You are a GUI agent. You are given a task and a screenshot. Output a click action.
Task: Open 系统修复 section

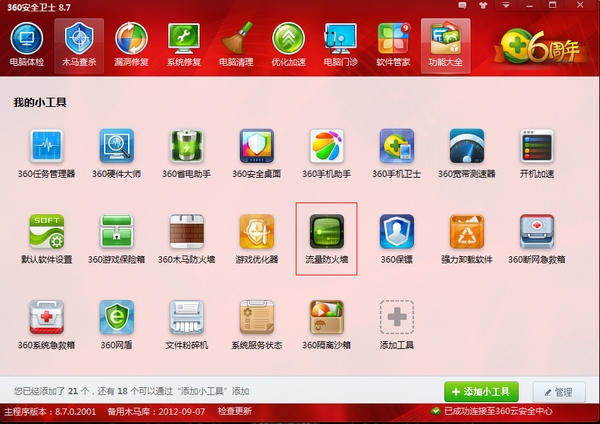(x=184, y=44)
